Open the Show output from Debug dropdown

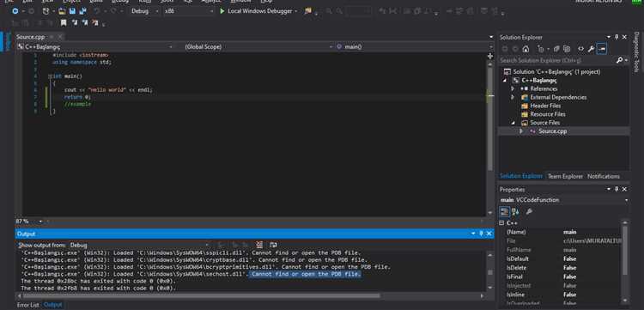(x=139, y=245)
